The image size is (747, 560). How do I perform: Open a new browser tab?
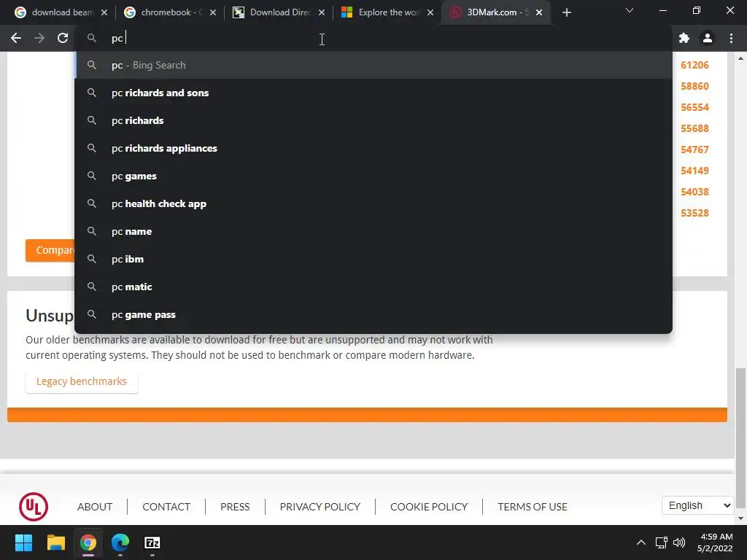[x=566, y=13]
